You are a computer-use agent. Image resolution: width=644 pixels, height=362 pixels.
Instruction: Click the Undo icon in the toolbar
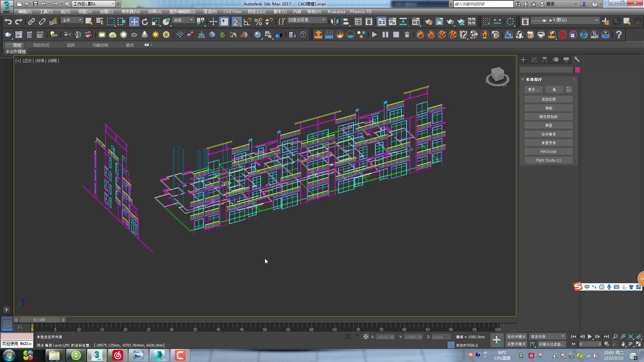pyautogui.click(x=8, y=21)
